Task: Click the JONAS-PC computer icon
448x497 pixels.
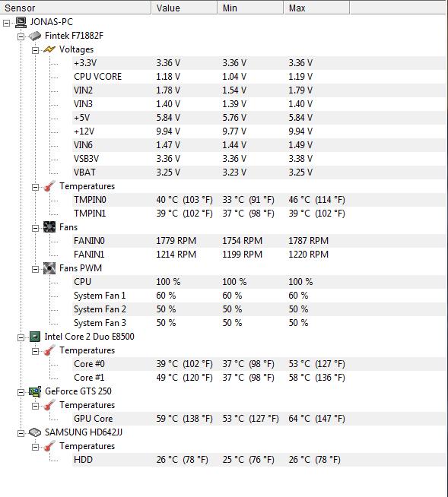Action: pyautogui.click(x=21, y=22)
